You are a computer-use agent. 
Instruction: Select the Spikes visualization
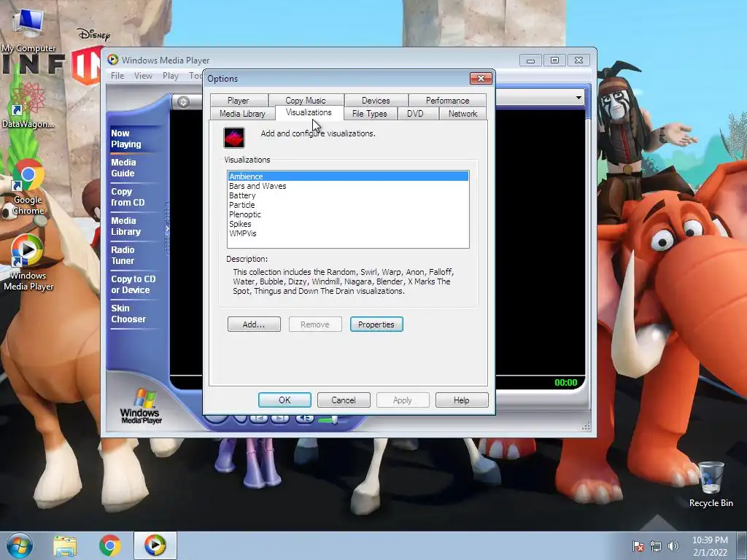(348, 224)
